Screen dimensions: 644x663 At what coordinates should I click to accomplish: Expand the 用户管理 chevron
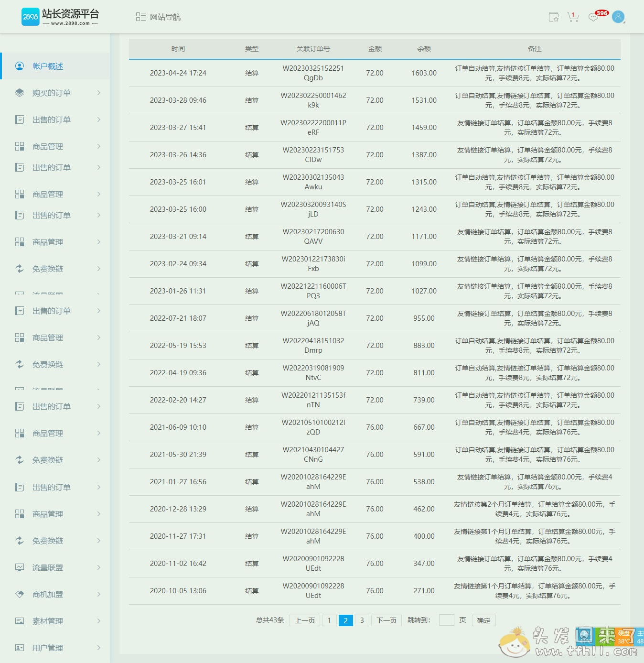tap(99, 648)
